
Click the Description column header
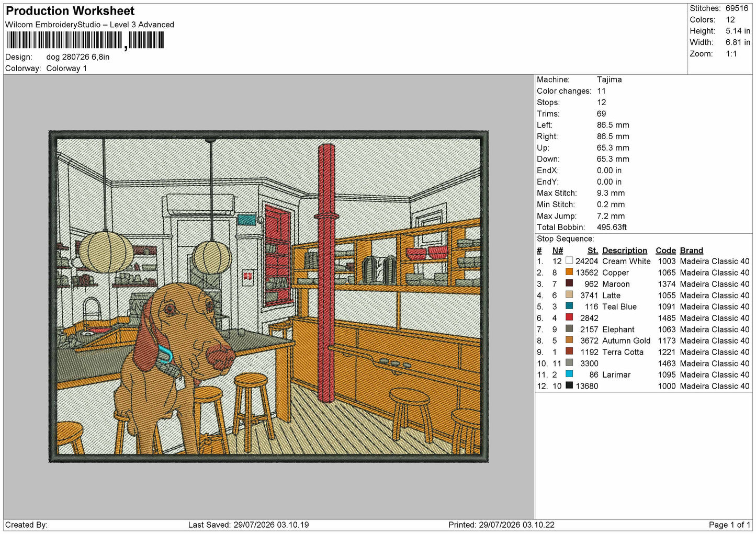625,251
